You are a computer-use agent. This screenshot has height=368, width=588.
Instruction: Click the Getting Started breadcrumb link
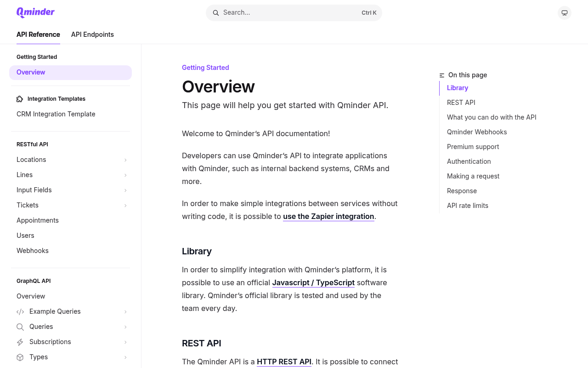pyautogui.click(x=205, y=68)
